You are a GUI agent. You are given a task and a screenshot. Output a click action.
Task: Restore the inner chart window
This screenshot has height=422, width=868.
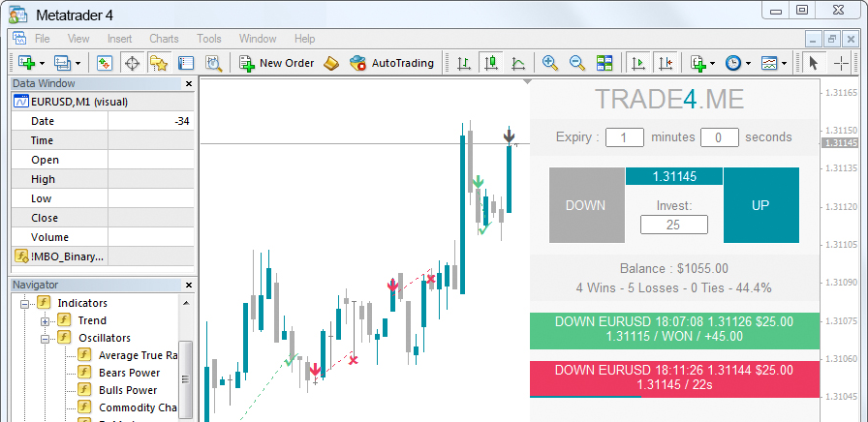tap(831, 40)
